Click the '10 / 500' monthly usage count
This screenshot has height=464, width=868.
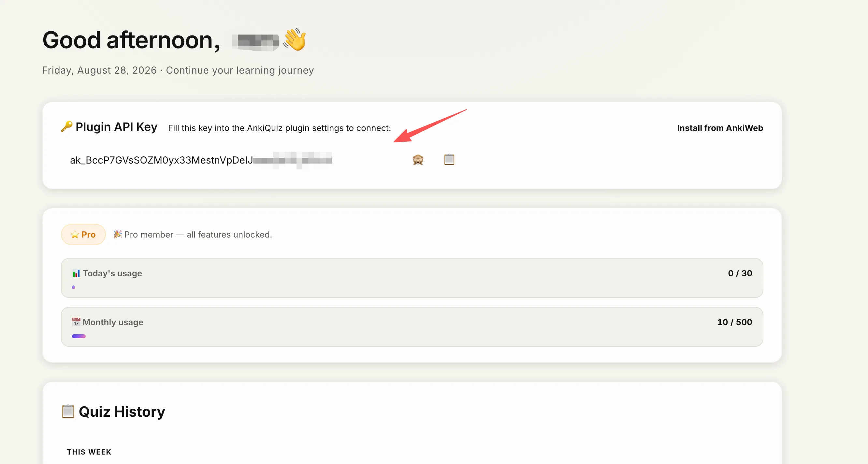(734, 322)
